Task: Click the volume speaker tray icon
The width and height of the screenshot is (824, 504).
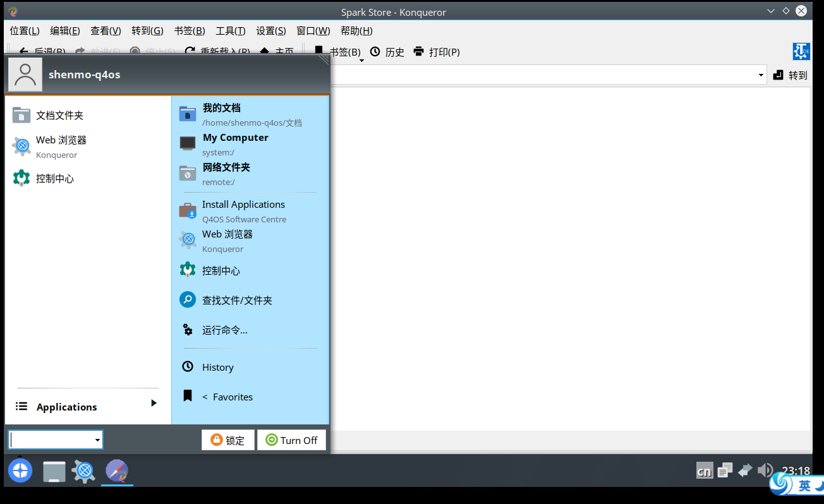Action: point(765,471)
